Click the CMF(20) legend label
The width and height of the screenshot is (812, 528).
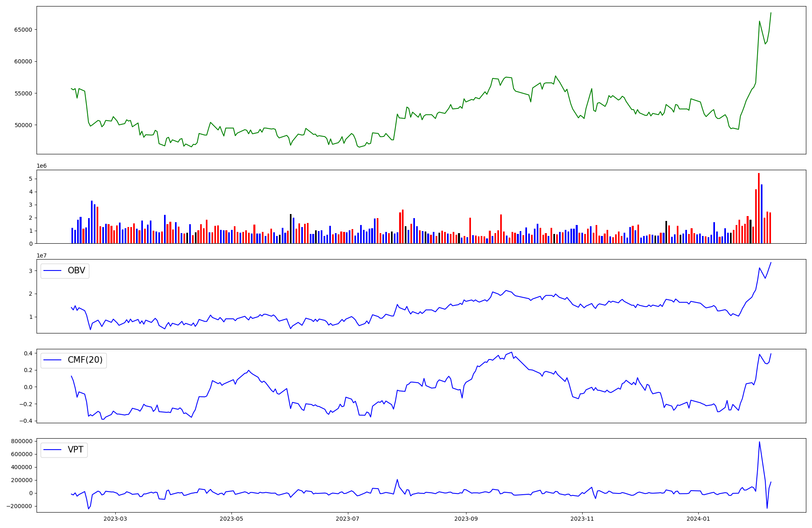point(85,360)
